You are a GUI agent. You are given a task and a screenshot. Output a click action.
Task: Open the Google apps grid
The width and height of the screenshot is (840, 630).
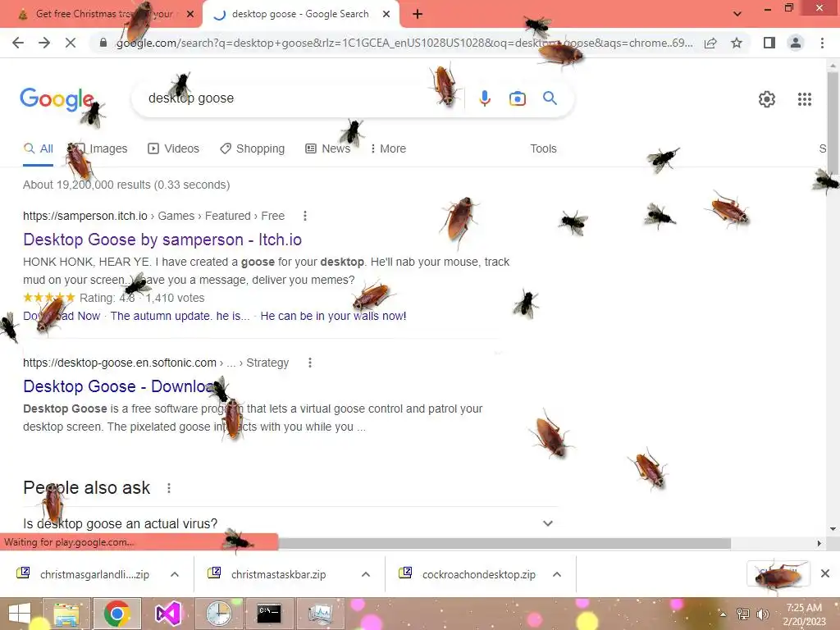point(804,99)
